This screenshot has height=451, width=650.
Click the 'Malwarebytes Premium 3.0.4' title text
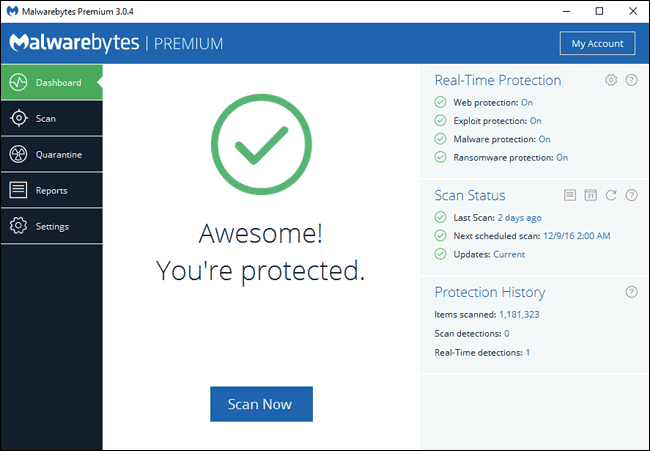tap(78, 12)
